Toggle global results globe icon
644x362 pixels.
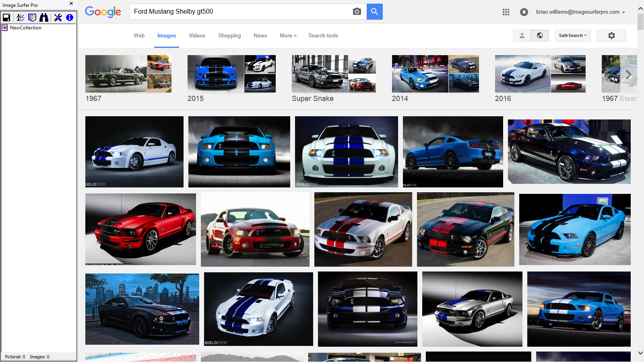pos(540,35)
